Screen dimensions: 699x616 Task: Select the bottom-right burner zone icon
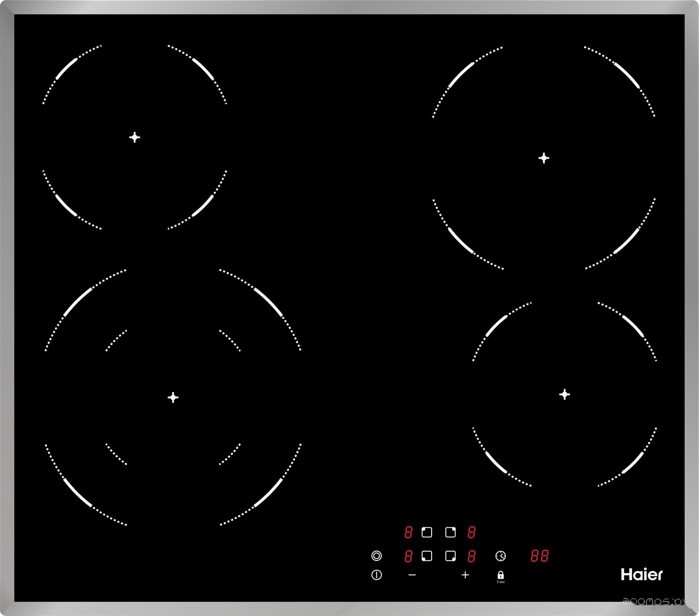point(450,556)
